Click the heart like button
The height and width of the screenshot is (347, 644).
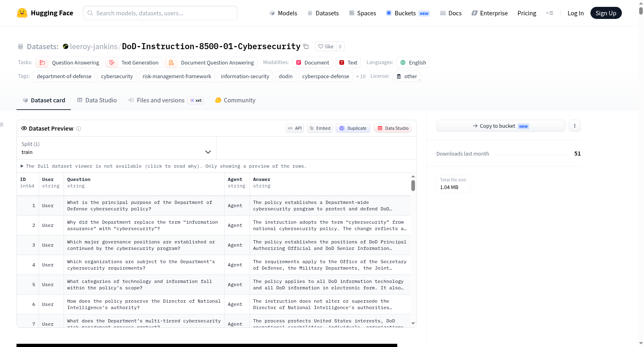[x=326, y=46]
